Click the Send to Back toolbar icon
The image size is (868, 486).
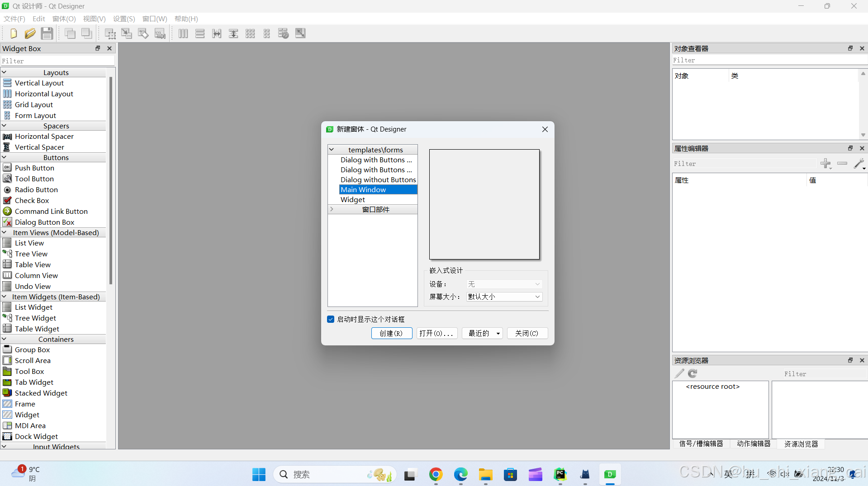click(x=87, y=33)
